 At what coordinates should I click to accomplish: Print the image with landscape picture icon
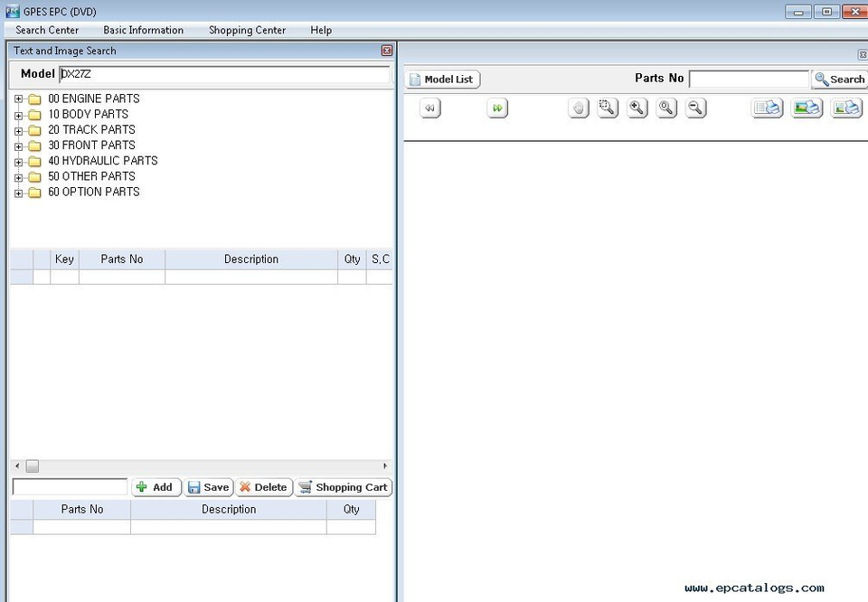click(807, 108)
